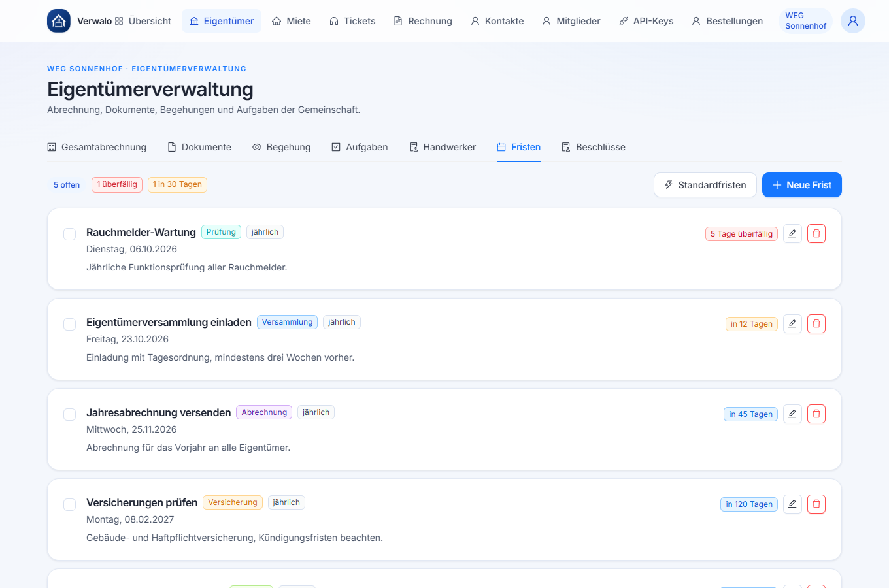
Task: Open the Dokumente tab
Action: pos(199,147)
